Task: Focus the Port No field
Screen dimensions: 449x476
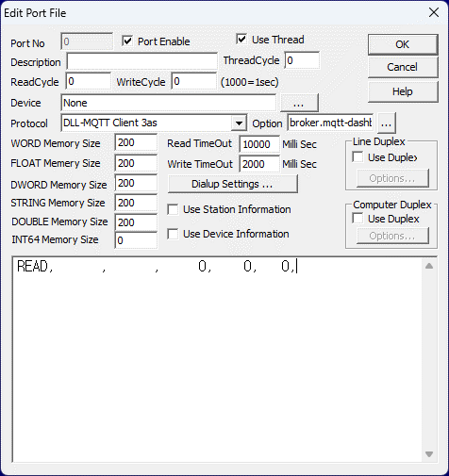Action: point(87,41)
